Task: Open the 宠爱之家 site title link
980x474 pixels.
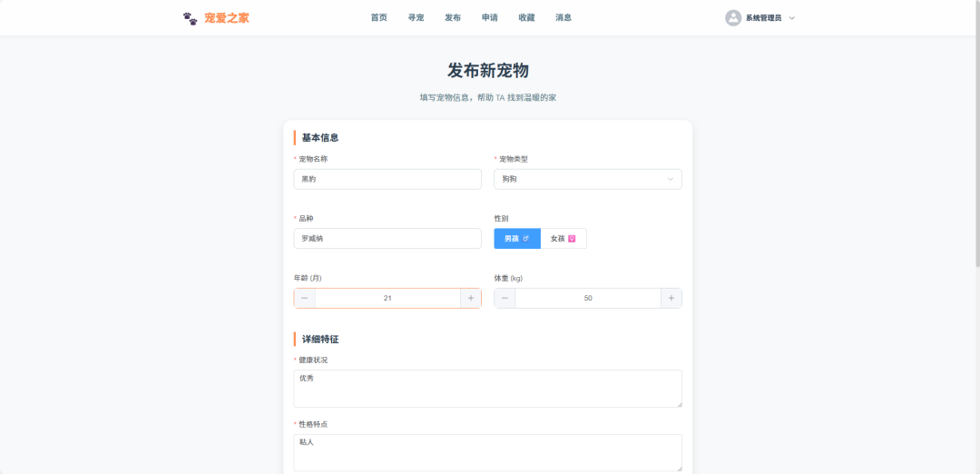Action: 226,18
